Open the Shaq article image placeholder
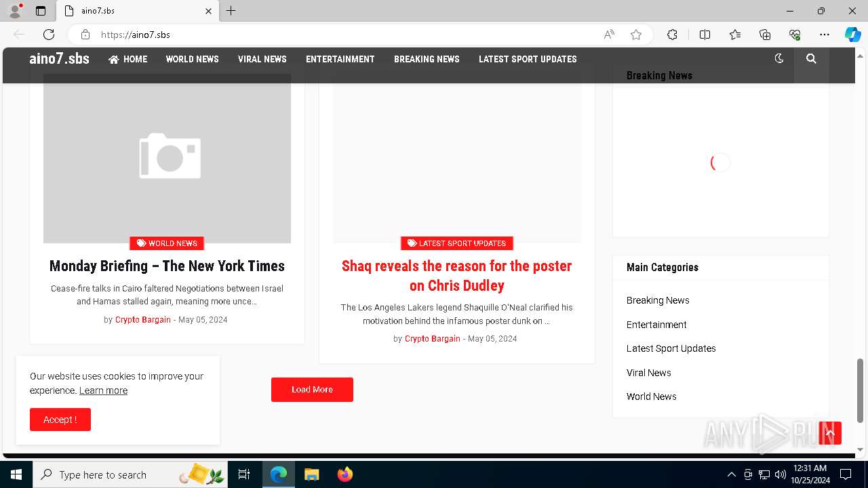 [x=457, y=157]
